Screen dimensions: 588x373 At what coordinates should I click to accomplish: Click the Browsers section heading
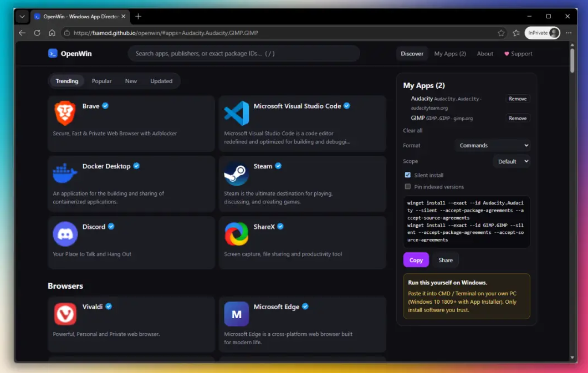click(x=65, y=285)
